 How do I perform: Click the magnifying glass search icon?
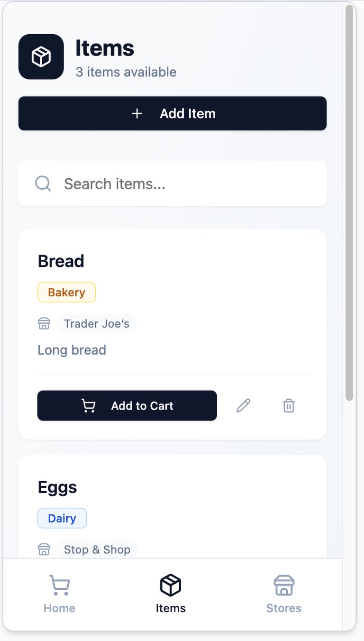tap(43, 183)
